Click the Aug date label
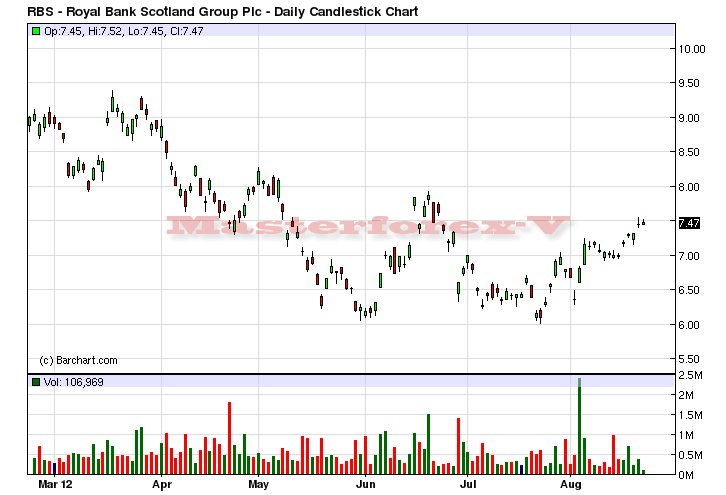 point(570,485)
